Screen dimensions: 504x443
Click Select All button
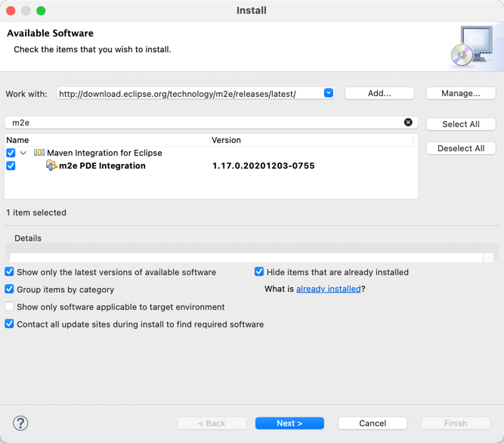point(461,124)
